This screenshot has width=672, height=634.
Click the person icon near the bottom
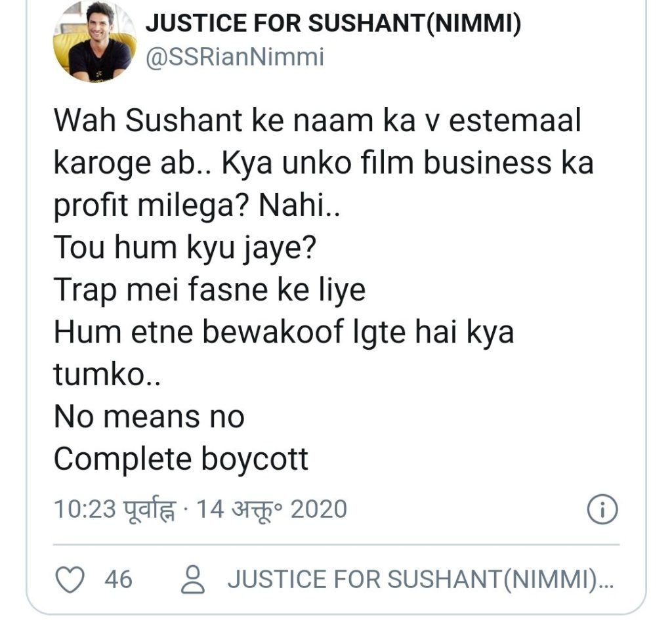(193, 580)
